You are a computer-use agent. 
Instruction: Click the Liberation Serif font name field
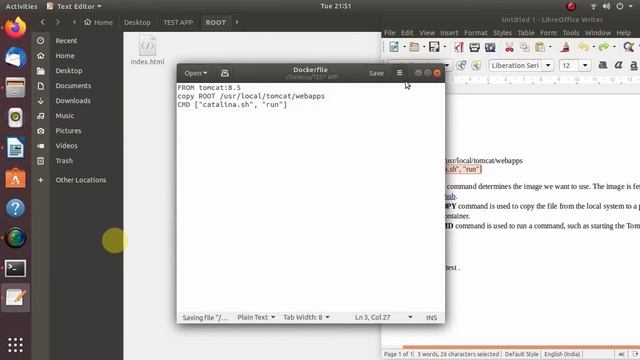click(516, 65)
